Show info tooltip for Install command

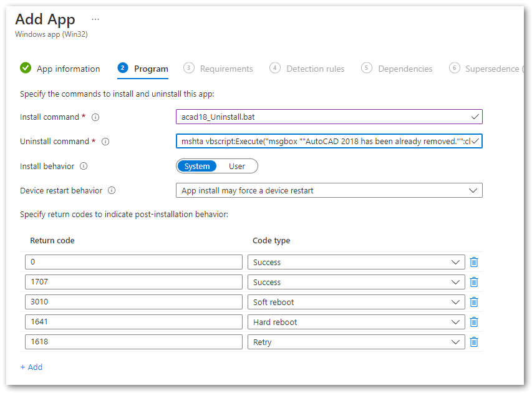(95, 117)
